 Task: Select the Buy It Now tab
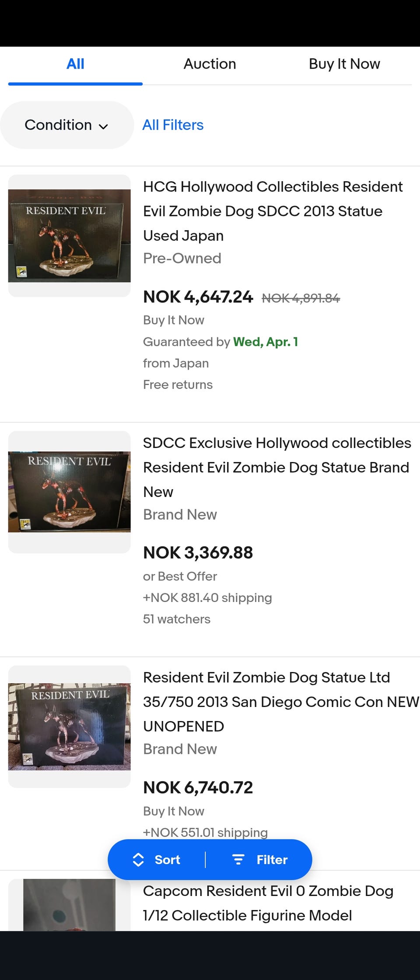point(344,64)
